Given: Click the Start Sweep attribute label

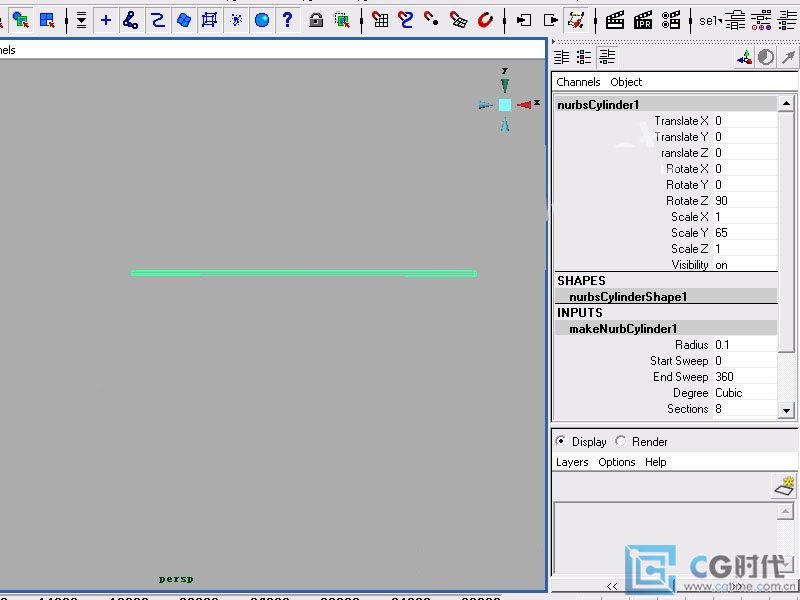Looking at the screenshot, I should (x=679, y=361).
